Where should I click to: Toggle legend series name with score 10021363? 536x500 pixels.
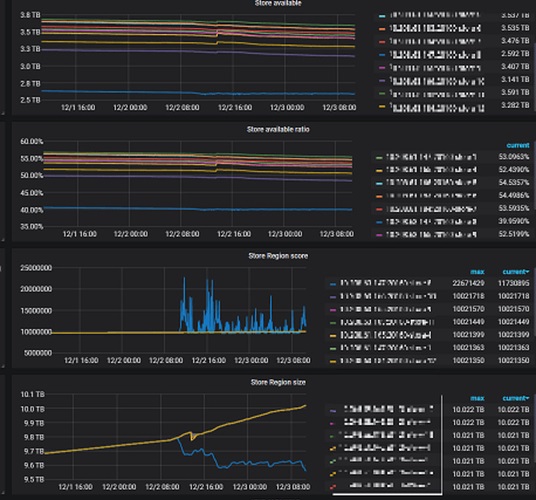[385, 348]
